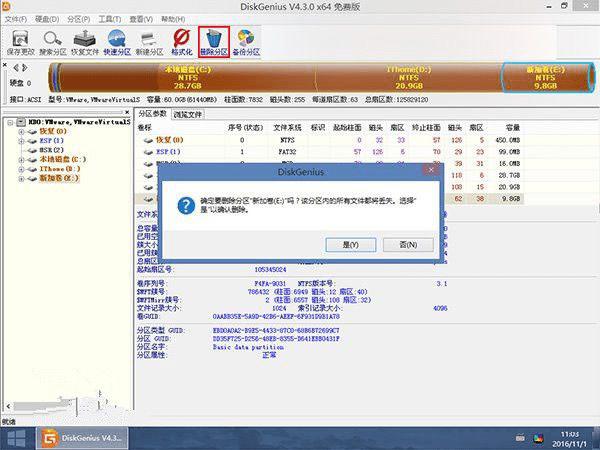
Task: Click the Capacity column header
Action: 512,128
